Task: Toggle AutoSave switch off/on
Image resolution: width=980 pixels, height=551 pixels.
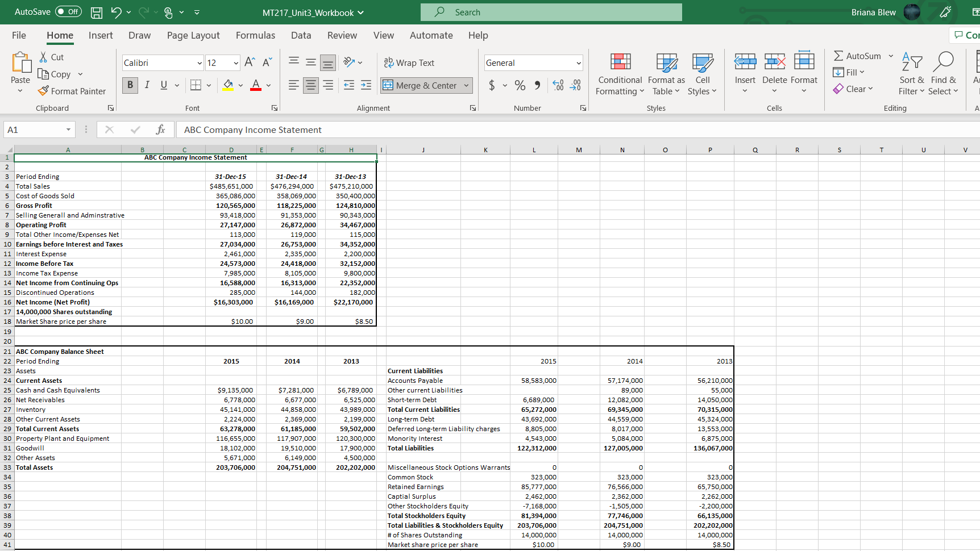Action: pyautogui.click(x=68, y=12)
